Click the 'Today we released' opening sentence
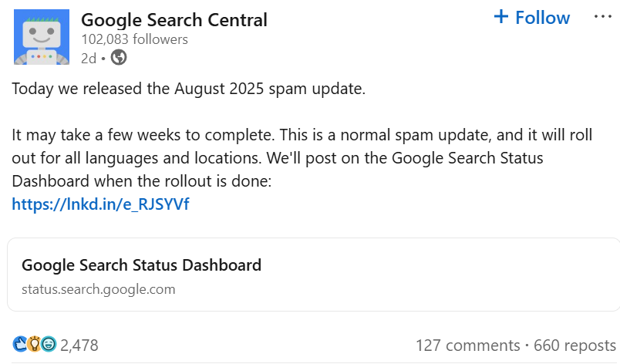This screenshot has width=620, height=364. pos(187,89)
